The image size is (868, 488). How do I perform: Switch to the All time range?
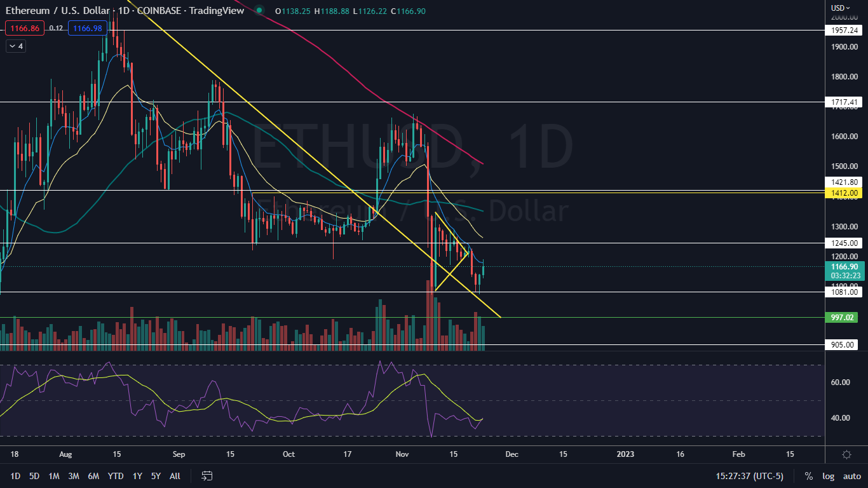click(x=175, y=476)
